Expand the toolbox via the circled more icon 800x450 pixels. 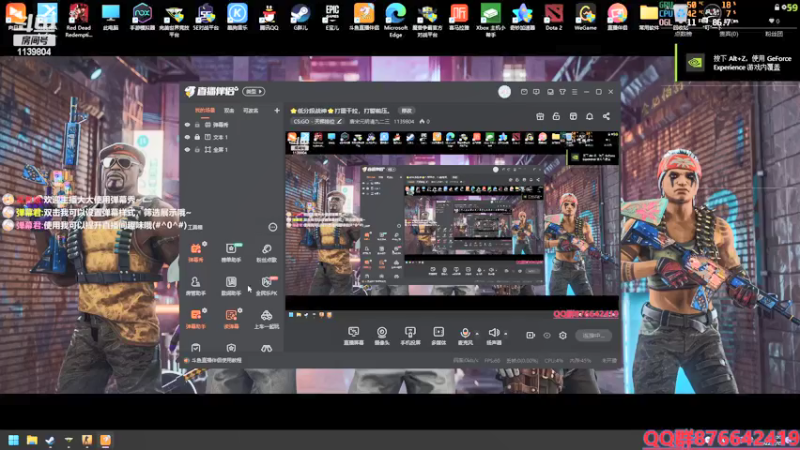click(273, 227)
